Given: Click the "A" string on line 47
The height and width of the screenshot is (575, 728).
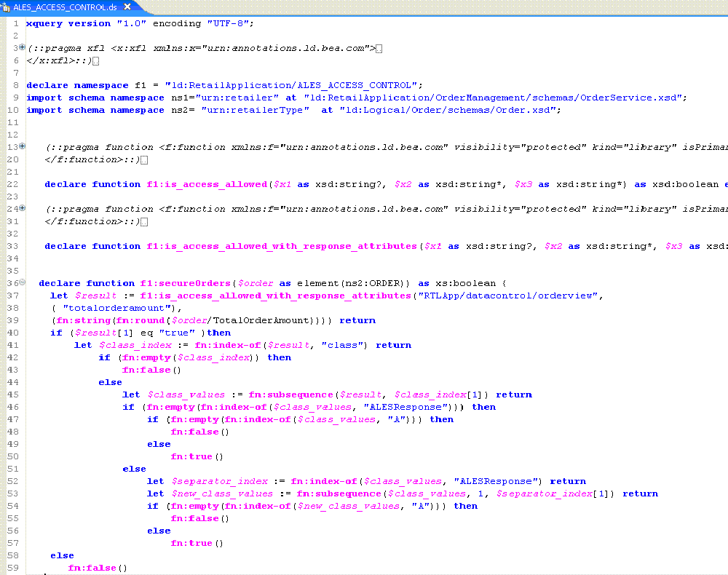Looking at the screenshot, I should pos(397,419).
